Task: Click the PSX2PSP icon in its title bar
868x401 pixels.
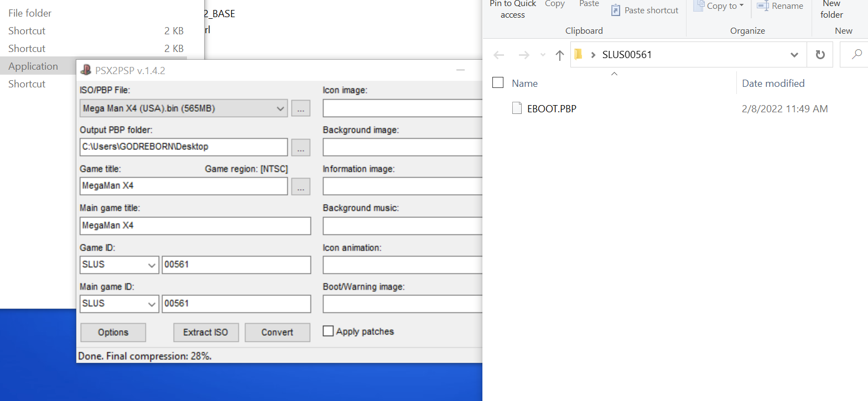Action: coord(86,70)
